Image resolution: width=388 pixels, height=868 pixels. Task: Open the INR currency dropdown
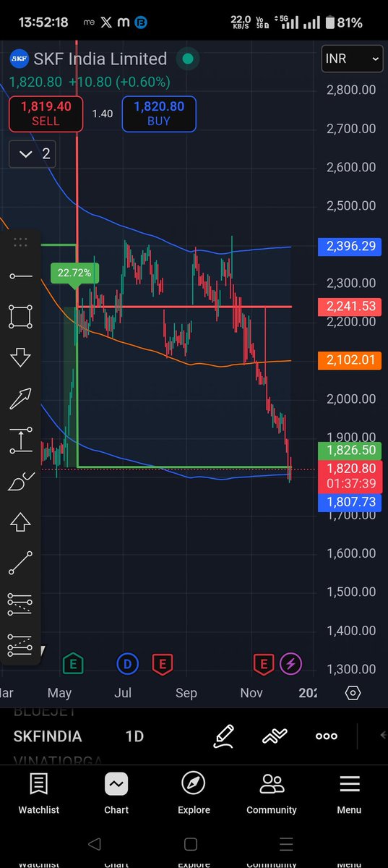tap(353, 59)
